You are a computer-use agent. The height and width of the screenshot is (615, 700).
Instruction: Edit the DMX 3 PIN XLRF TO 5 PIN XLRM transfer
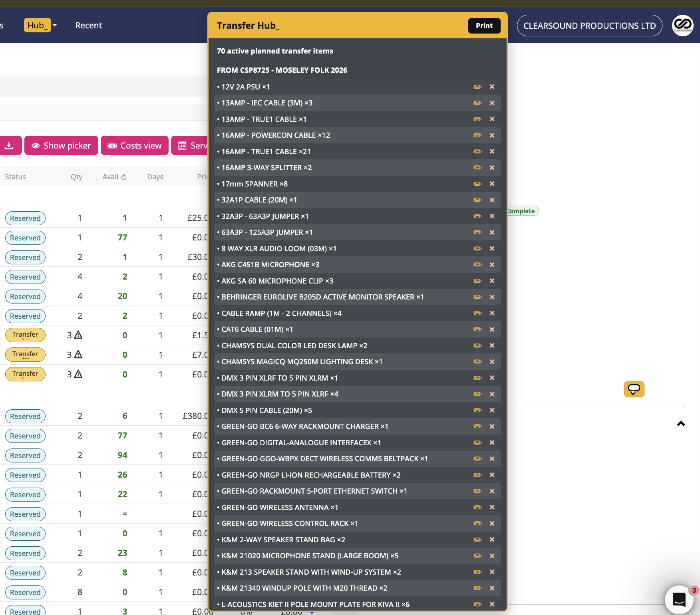point(477,378)
